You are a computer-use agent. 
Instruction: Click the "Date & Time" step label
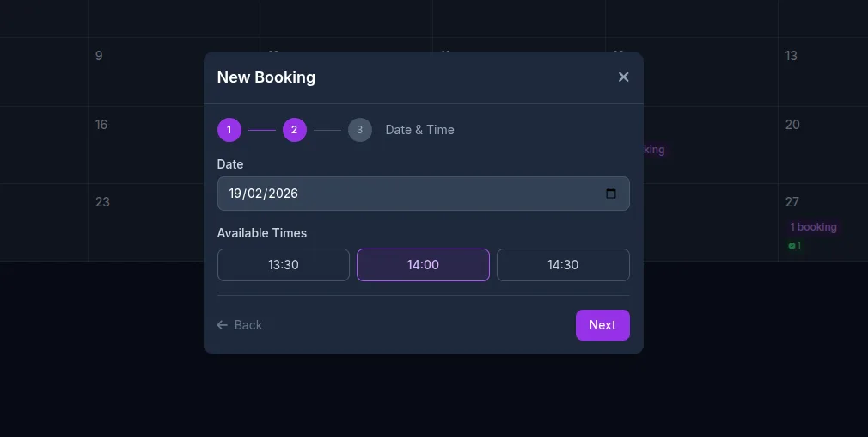tap(419, 130)
